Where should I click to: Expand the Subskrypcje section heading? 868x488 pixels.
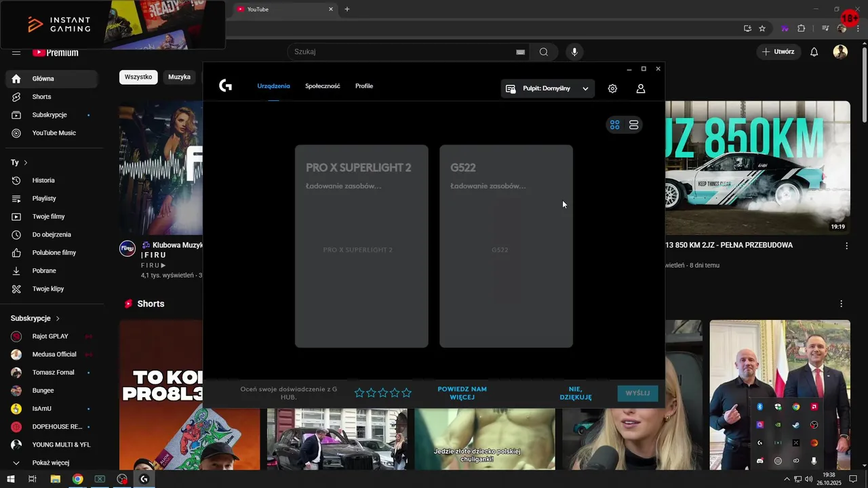(35, 319)
